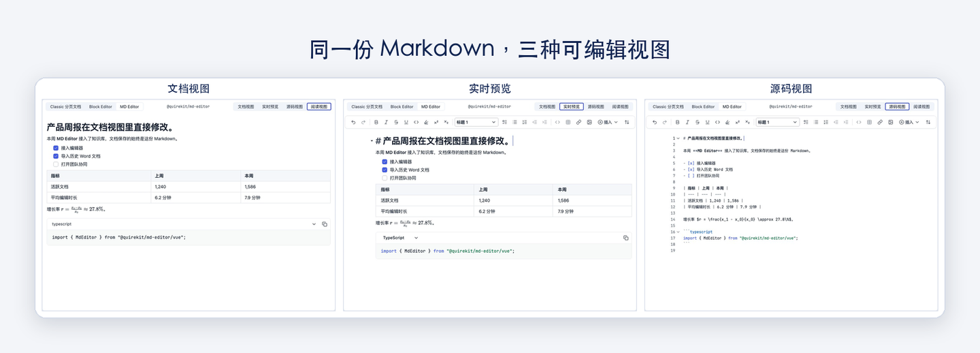
Task: Switch to 阅读视图 in the right panel
Action: 921,106
